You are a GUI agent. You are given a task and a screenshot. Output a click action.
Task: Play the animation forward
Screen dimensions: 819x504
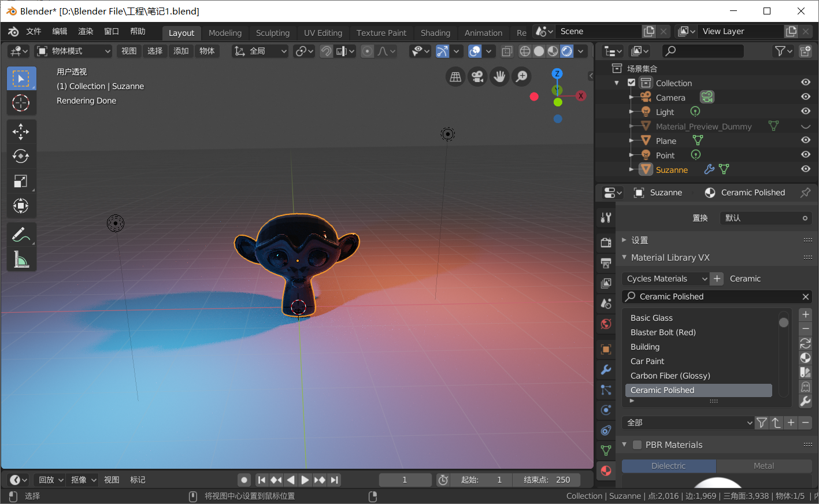point(305,480)
